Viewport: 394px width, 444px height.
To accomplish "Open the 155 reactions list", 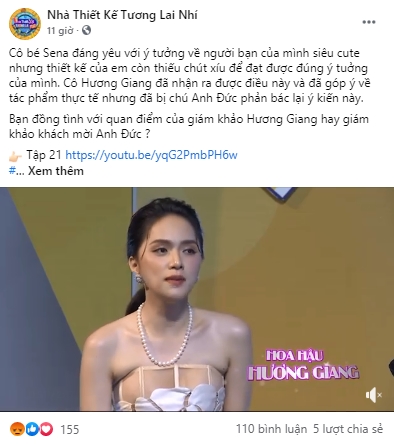I will pos(70,429).
